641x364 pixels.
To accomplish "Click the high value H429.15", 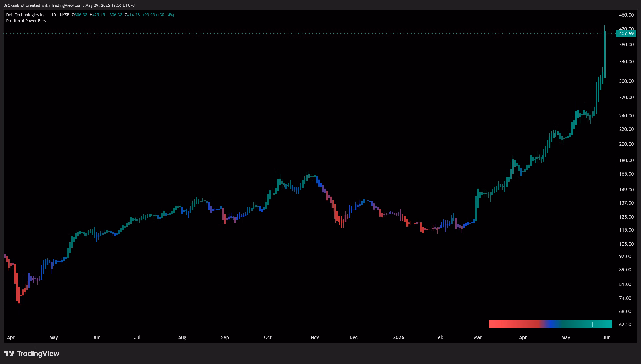I will (x=97, y=15).
